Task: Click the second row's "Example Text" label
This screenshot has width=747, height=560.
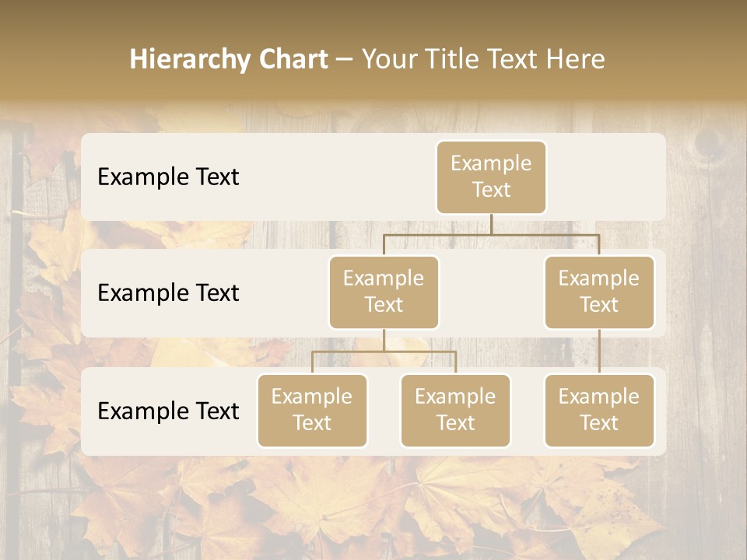Action: point(168,293)
